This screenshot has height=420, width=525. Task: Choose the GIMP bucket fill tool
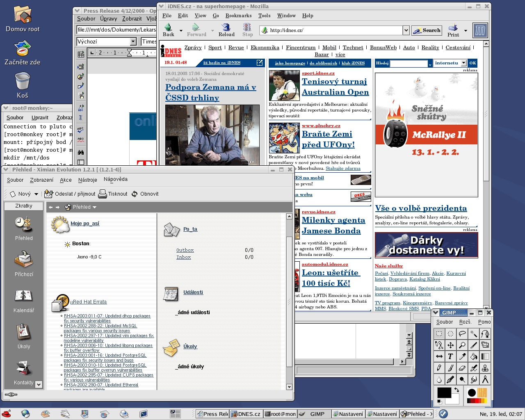click(474, 356)
